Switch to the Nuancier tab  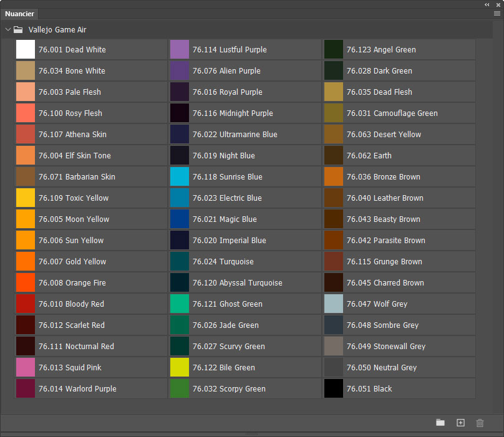(19, 14)
